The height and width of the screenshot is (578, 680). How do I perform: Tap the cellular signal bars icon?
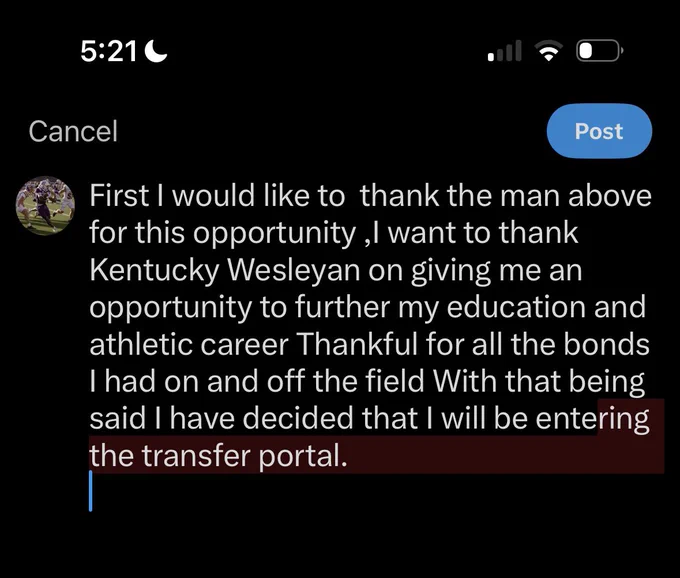click(x=504, y=51)
